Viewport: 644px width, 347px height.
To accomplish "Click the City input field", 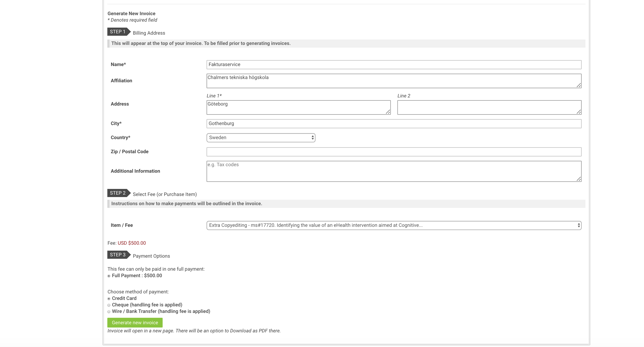I will coord(394,124).
